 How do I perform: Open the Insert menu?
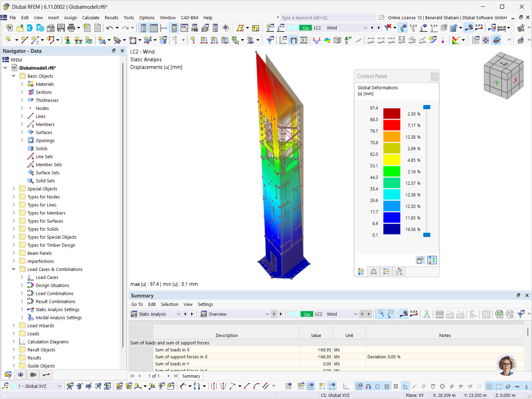pyautogui.click(x=53, y=18)
